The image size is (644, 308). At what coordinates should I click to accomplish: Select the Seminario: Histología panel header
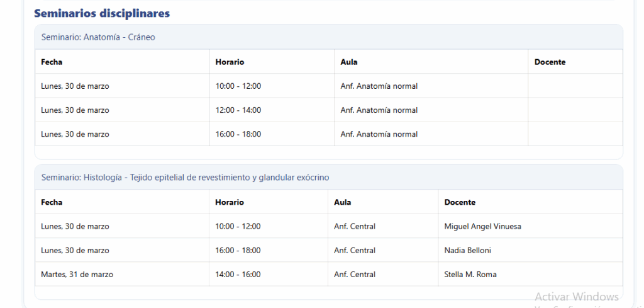click(185, 178)
